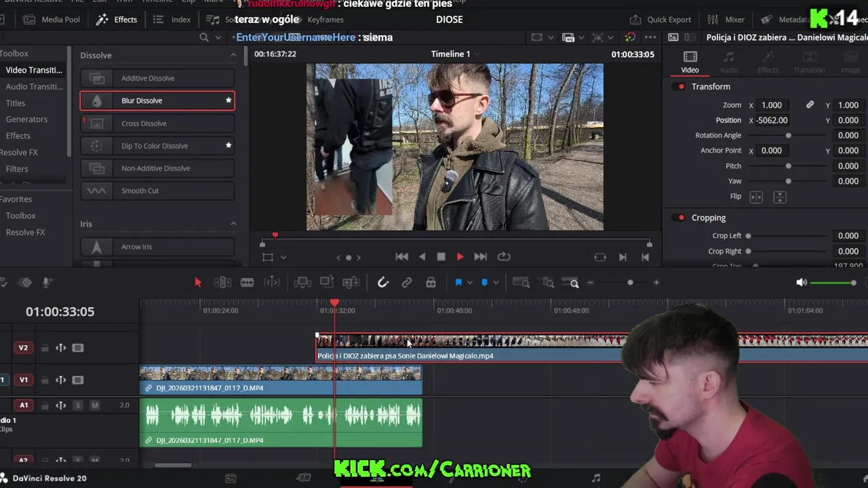The width and height of the screenshot is (868, 488).
Task: Open flag color dropdown arrow
Action: [470, 283]
